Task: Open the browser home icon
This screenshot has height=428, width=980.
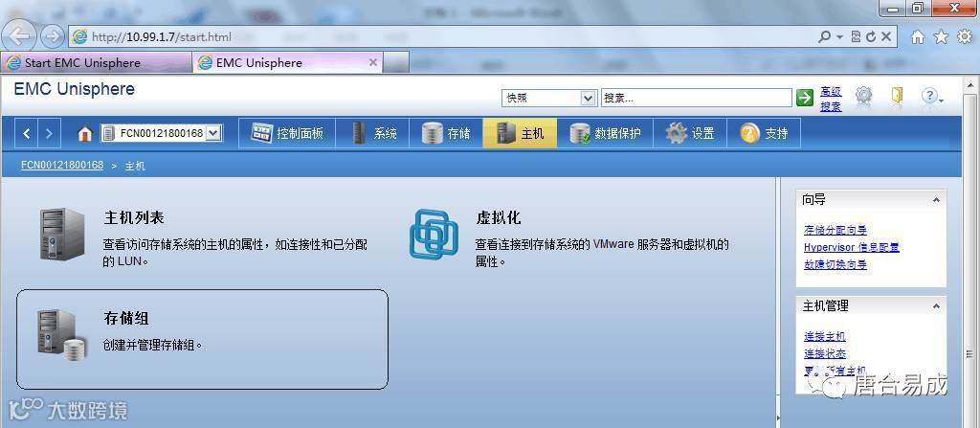Action: point(917,37)
